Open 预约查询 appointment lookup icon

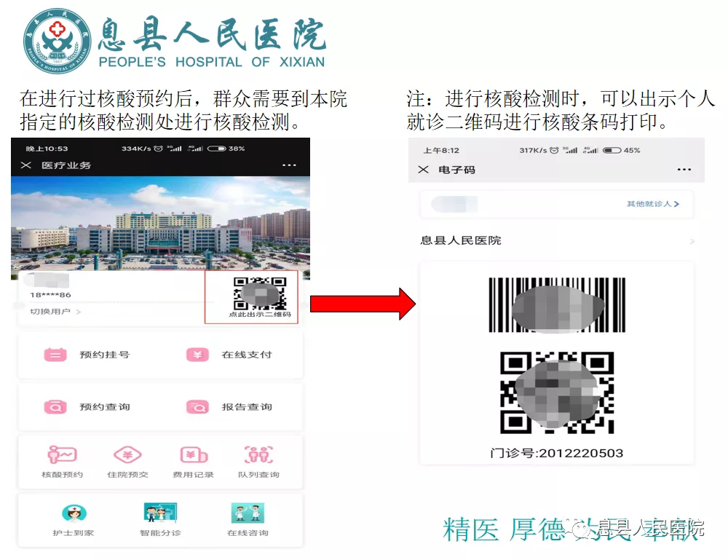(x=55, y=407)
